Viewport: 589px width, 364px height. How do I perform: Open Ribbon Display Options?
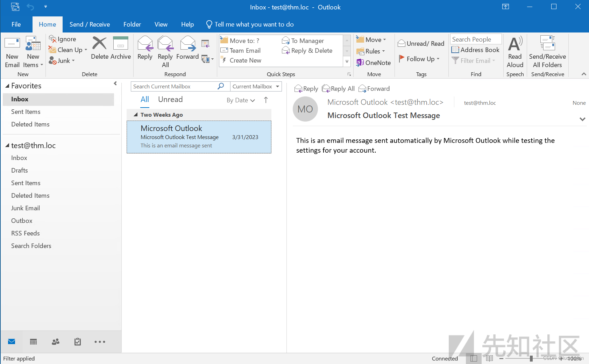coord(505,7)
